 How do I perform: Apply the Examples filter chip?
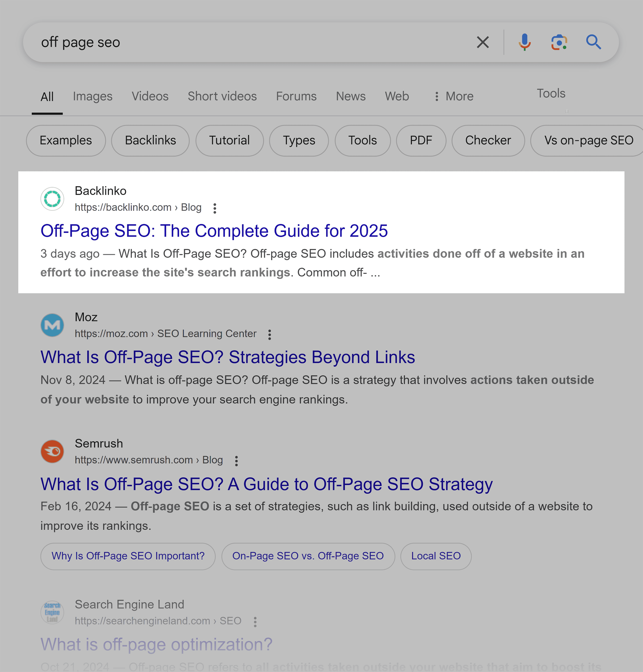coord(66,141)
